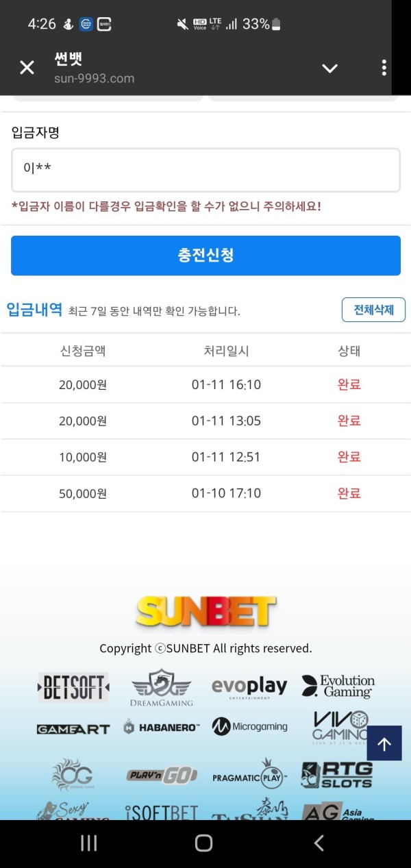Select the 50,000원 deposit history row
This screenshot has height=868, width=411.
206,493
